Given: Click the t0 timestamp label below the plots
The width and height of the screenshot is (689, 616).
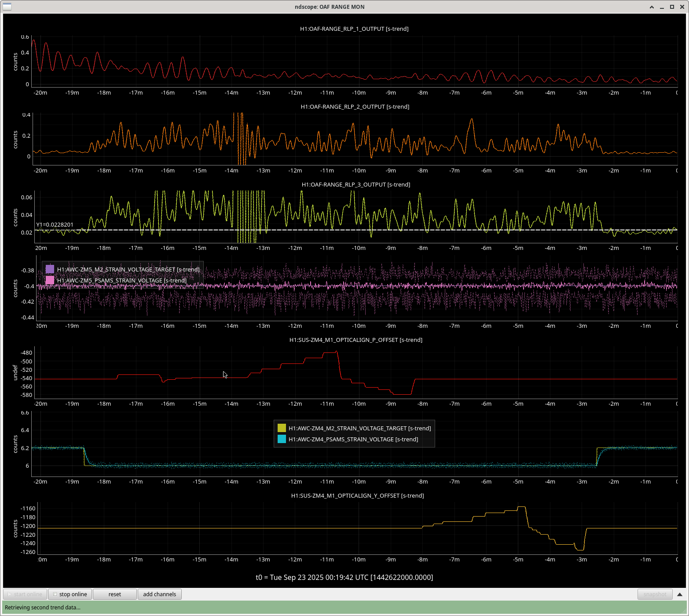Looking at the screenshot, I should pos(344,577).
